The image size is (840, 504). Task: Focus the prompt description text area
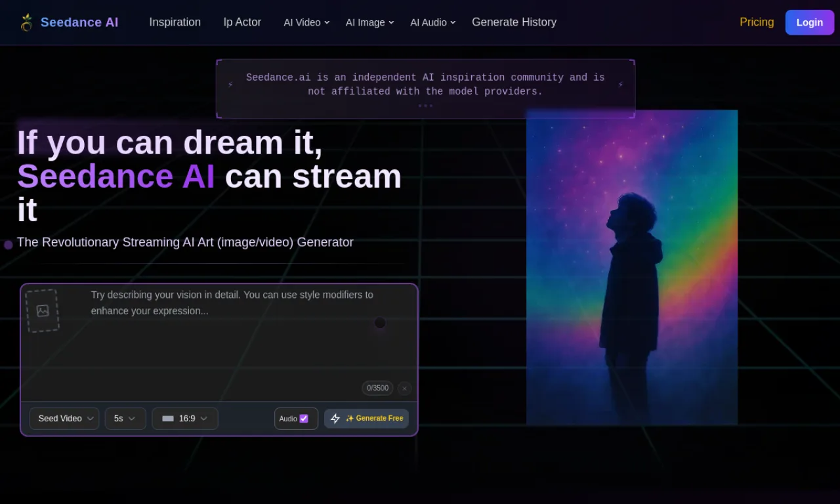[249, 335]
